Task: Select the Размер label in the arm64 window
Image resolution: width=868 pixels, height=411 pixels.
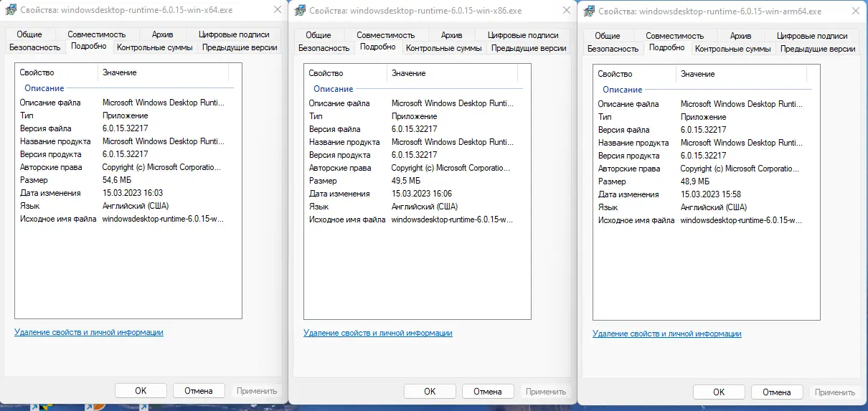Action: (612, 181)
